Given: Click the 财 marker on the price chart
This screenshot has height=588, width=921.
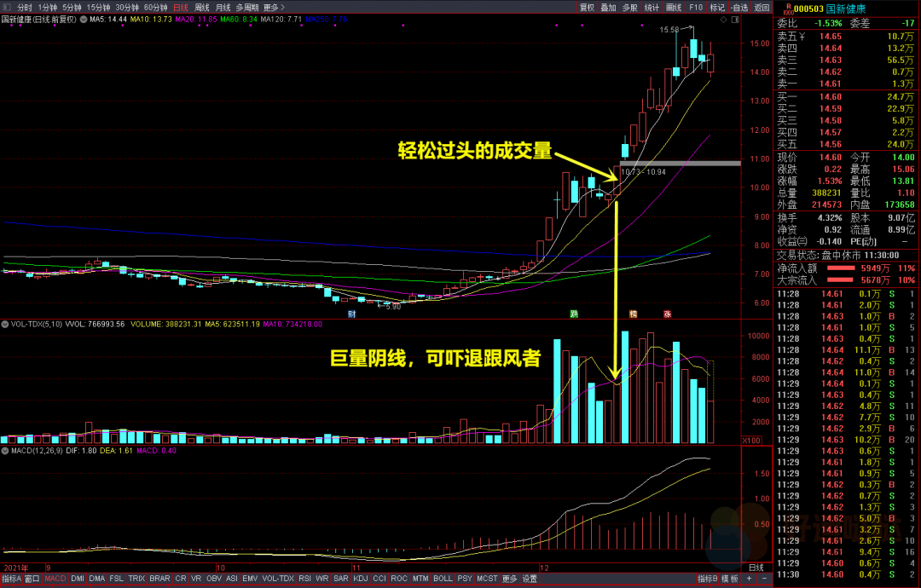Looking at the screenshot, I should pyautogui.click(x=351, y=314).
